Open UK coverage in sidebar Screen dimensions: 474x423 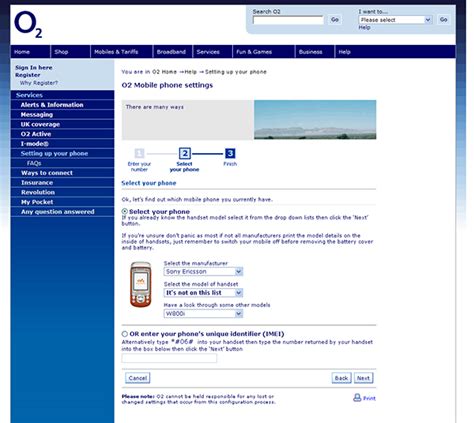(62, 124)
